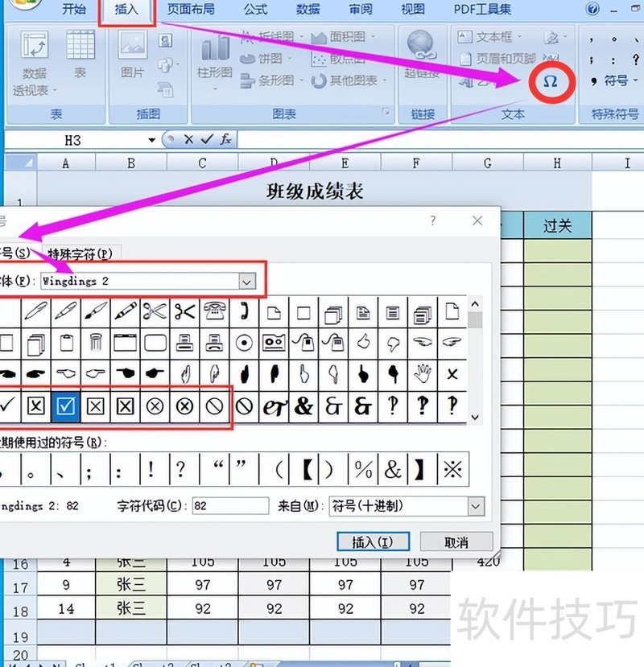Click the select-all corner of the sheet

(20, 163)
